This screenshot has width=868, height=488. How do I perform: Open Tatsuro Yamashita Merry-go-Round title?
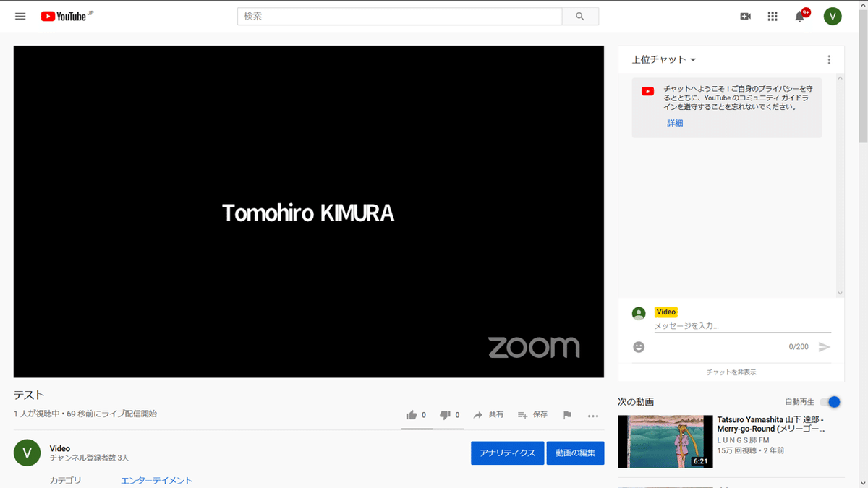[x=771, y=424]
